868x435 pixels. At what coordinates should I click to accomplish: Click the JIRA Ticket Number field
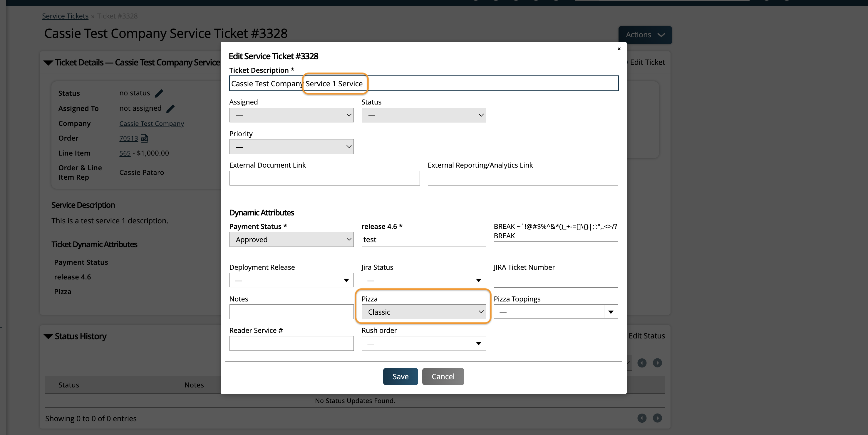click(556, 280)
